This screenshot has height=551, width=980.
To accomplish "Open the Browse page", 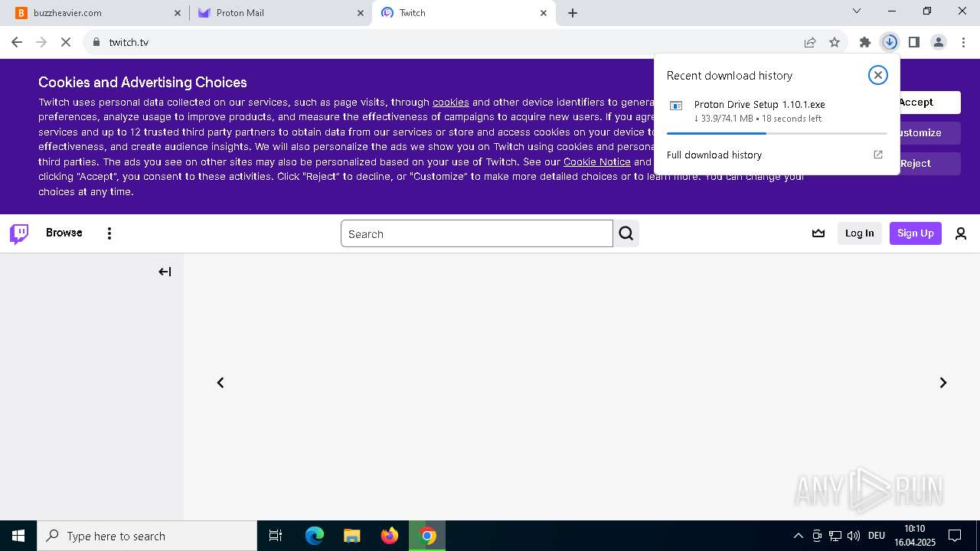I will (x=64, y=233).
